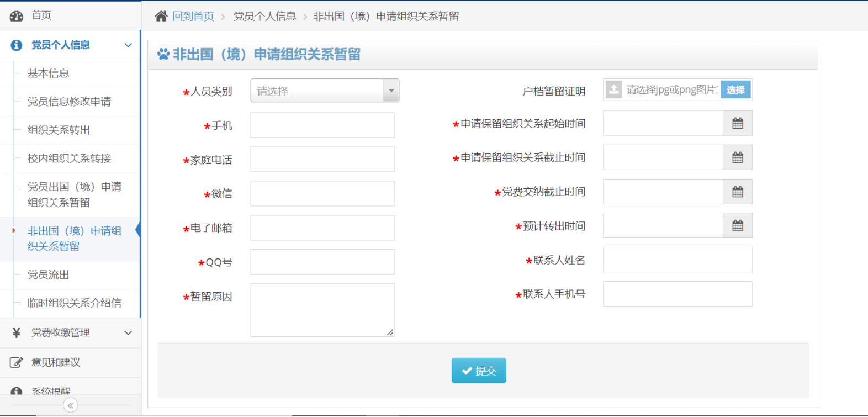Click into the 手机 input field

(322, 125)
